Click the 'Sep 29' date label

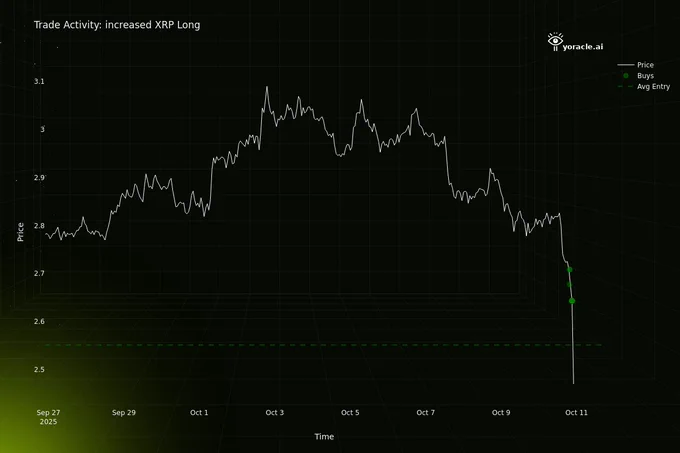click(x=124, y=413)
